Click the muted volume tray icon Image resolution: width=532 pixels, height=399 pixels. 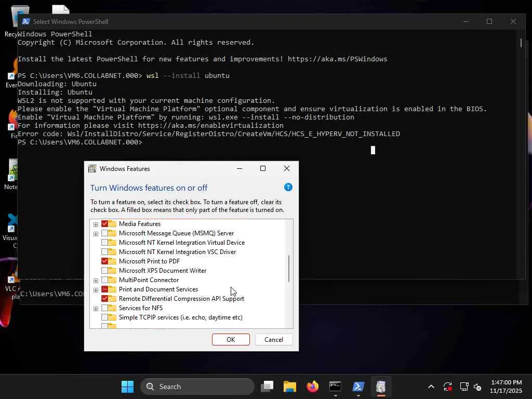click(x=477, y=387)
